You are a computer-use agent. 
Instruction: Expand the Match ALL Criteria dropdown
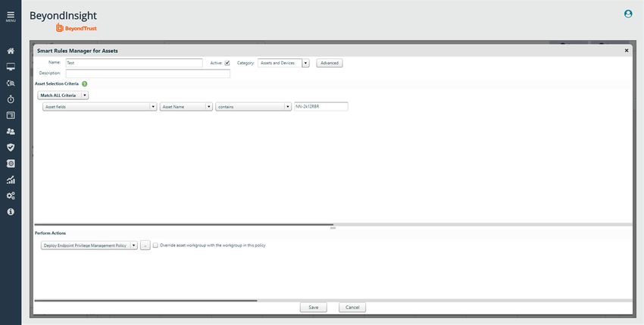coord(63,95)
